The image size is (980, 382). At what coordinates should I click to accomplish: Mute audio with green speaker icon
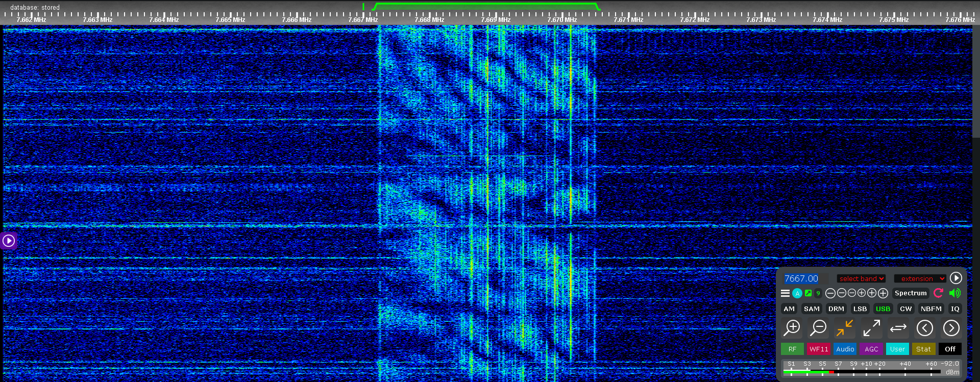955,293
